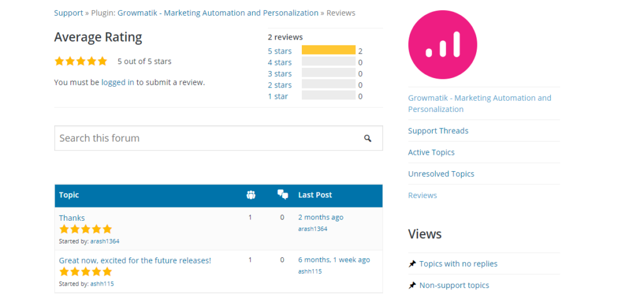Screen dimensions: 644x295
Task: Click the Growmatik pink logo
Action: 442,45
